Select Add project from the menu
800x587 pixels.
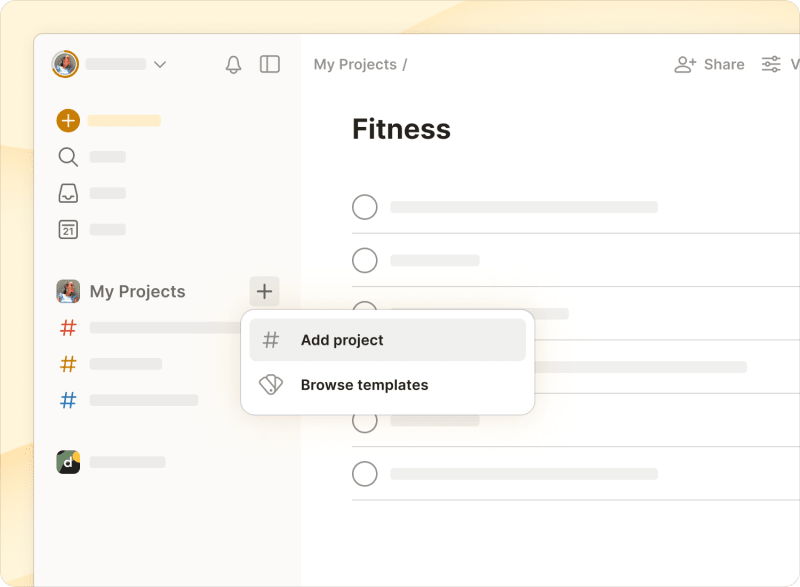[341, 340]
